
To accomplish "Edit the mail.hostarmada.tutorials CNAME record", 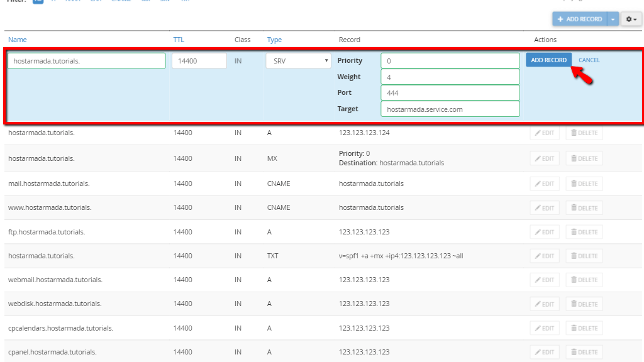I will 545,184.
